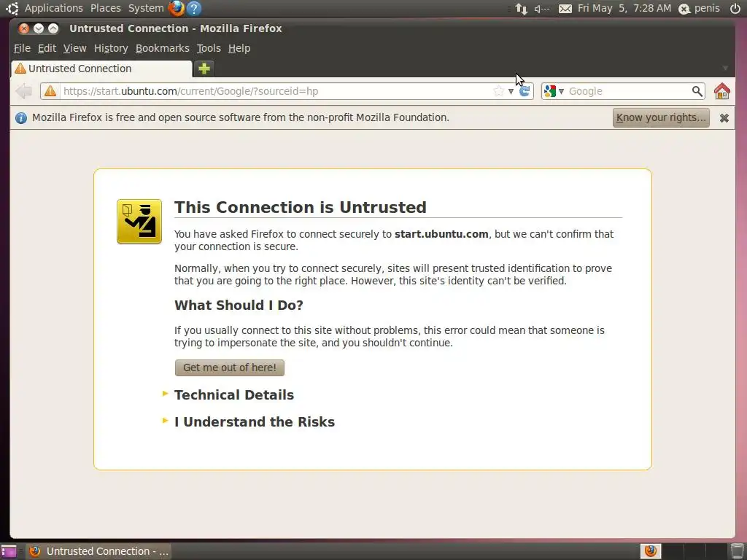This screenshot has height=560, width=747.
Task: Open the System menu in top panel
Action: tap(146, 8)
